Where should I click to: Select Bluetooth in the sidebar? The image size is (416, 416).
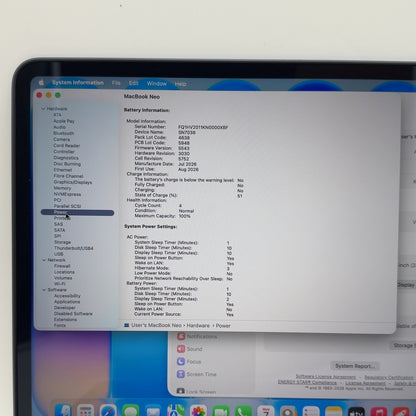click(64, 133)
